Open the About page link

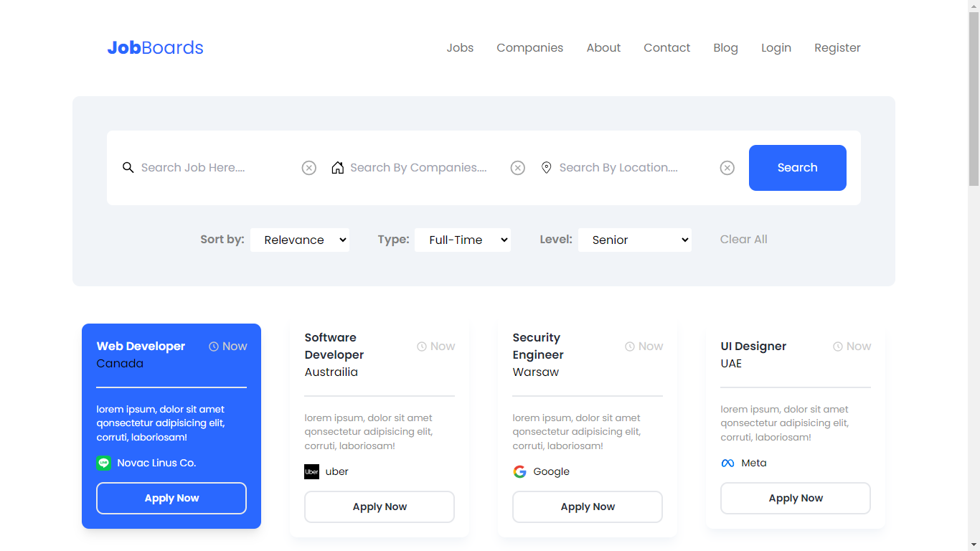[603, 48]
